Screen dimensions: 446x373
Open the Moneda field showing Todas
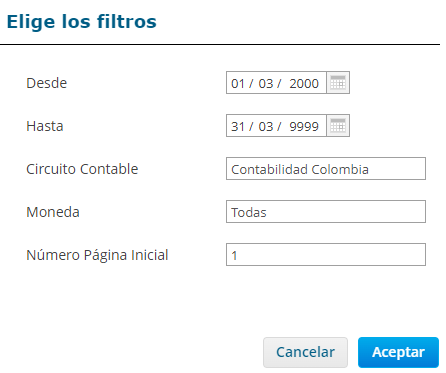point(326,212)
